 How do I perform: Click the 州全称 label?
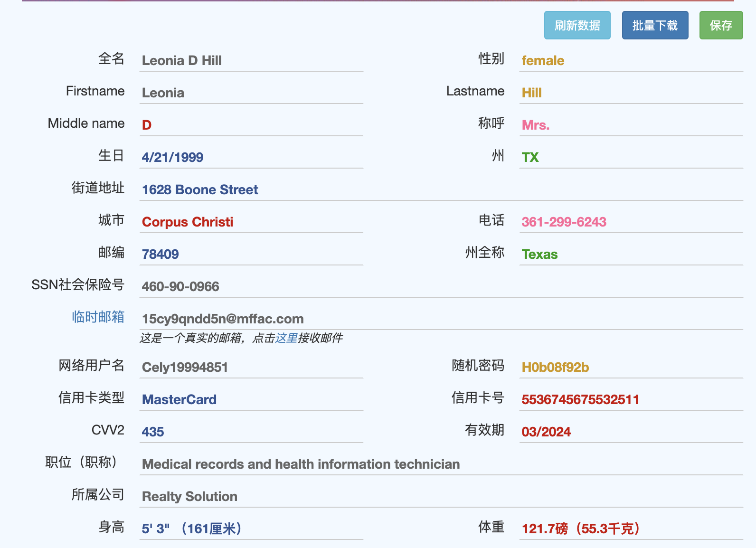click(x=484, y=252)
